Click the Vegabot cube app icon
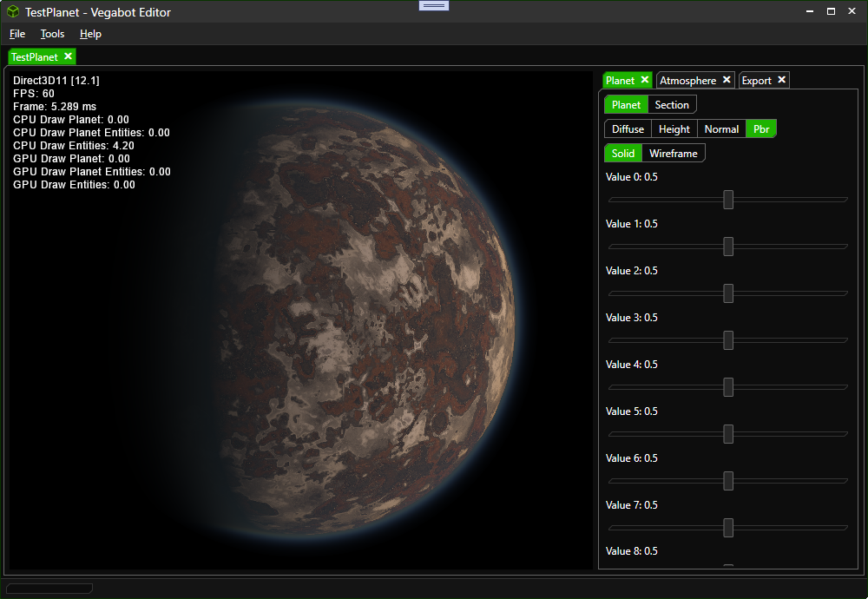 13,12
